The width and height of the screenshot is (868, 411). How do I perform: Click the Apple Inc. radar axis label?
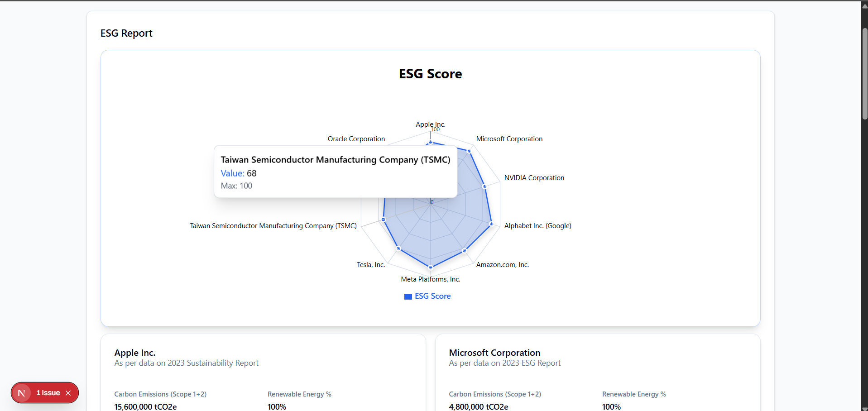[431, 124]
